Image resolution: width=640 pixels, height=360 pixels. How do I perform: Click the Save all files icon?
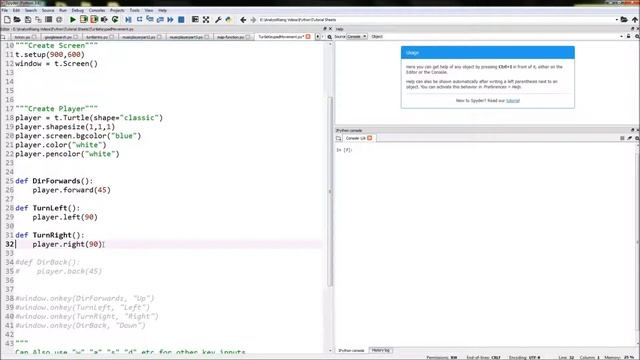point(38,20)
